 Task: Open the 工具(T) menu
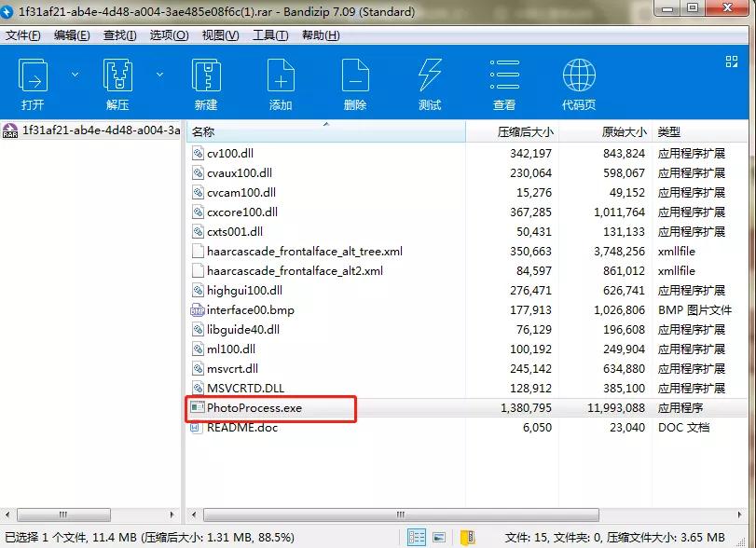(270, 35)
